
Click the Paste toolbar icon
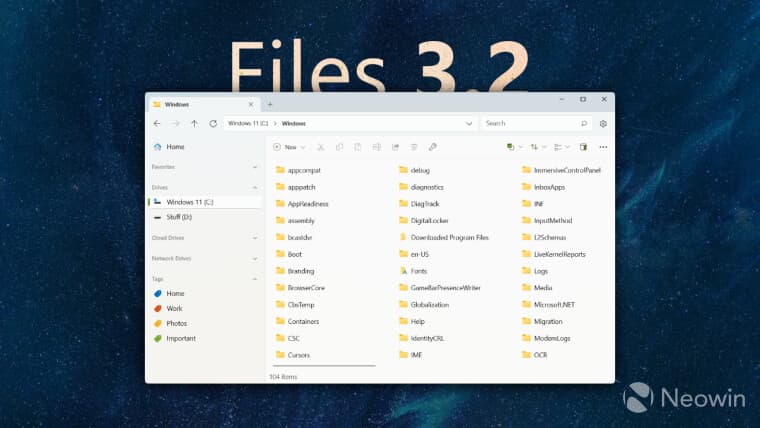tap(358, 147)
